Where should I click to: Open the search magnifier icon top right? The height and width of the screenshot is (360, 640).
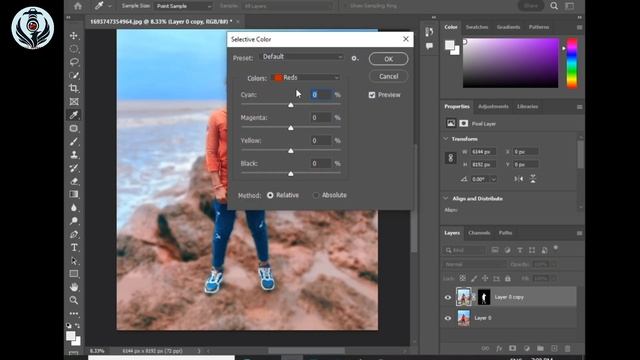(554, 6)
